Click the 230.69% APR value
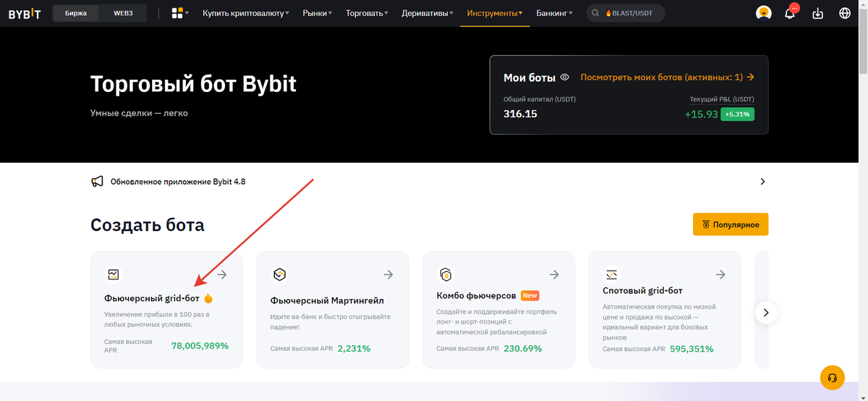 [523, 348]
